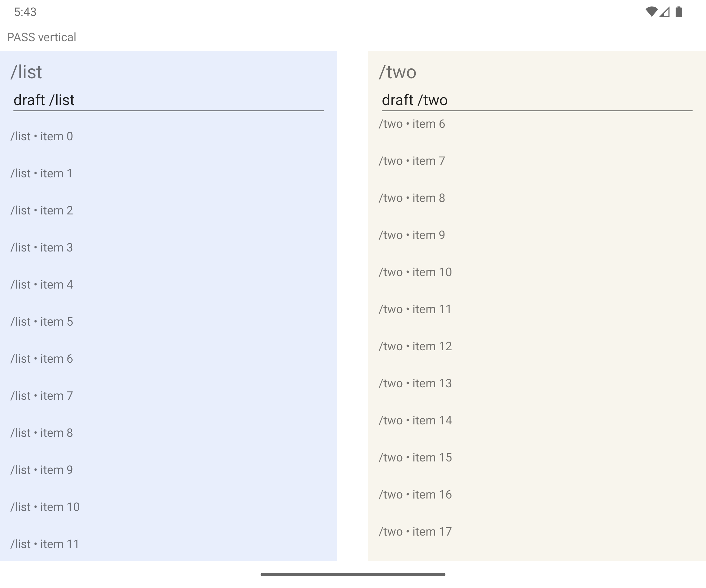Viewport: 706px width, 588px height.
Task: Focus the 'draft /two' text field
Action: pos(537,100)
